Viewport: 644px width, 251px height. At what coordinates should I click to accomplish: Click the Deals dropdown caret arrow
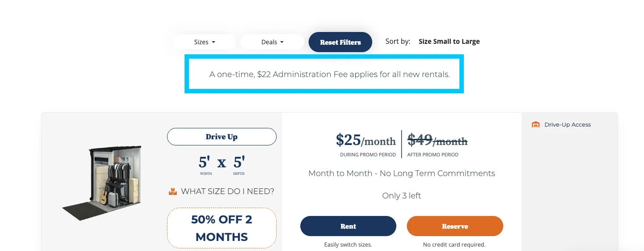click(x=282, y=42)
